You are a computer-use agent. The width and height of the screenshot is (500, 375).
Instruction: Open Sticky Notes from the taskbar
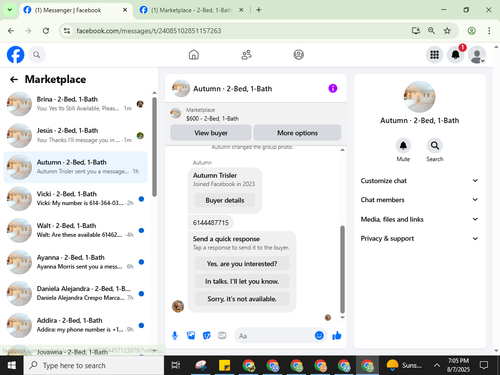point(224,365)
